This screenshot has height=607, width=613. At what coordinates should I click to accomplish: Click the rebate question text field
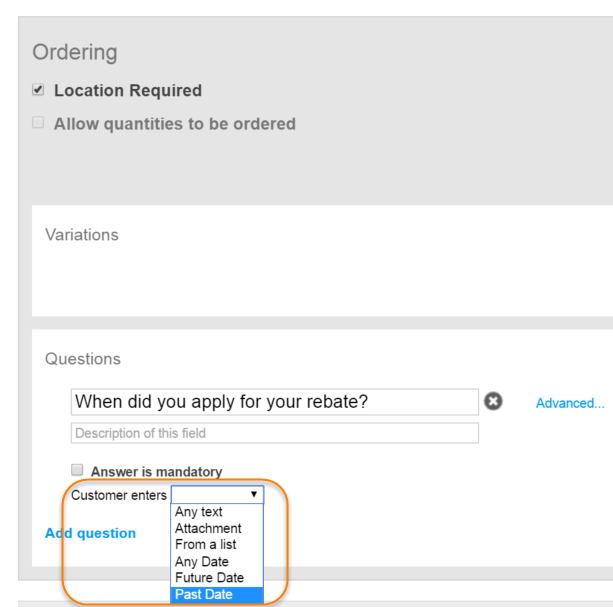pos(275,402)
